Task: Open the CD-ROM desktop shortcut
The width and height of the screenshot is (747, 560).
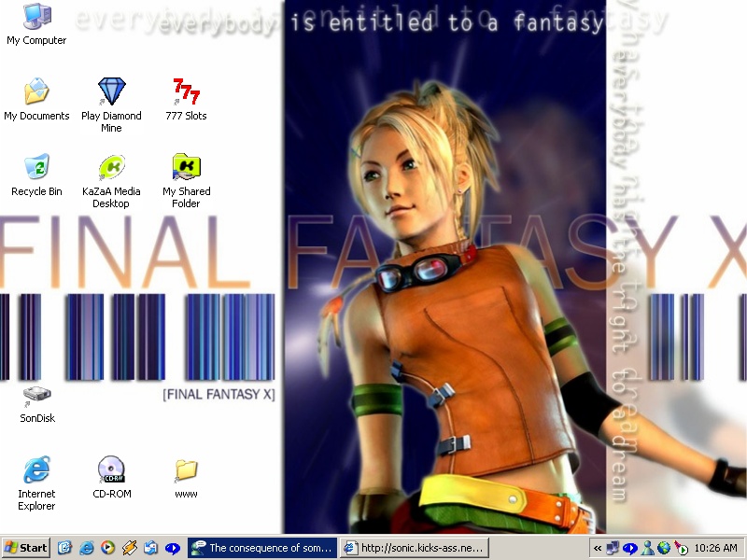Action: [111, 470]
